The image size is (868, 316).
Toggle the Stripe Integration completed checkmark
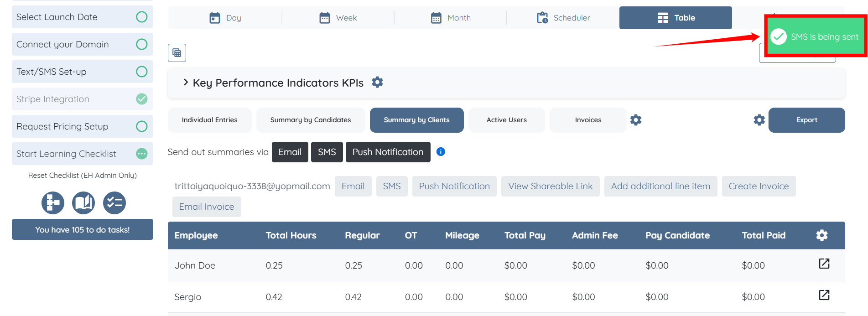(142, 99)
